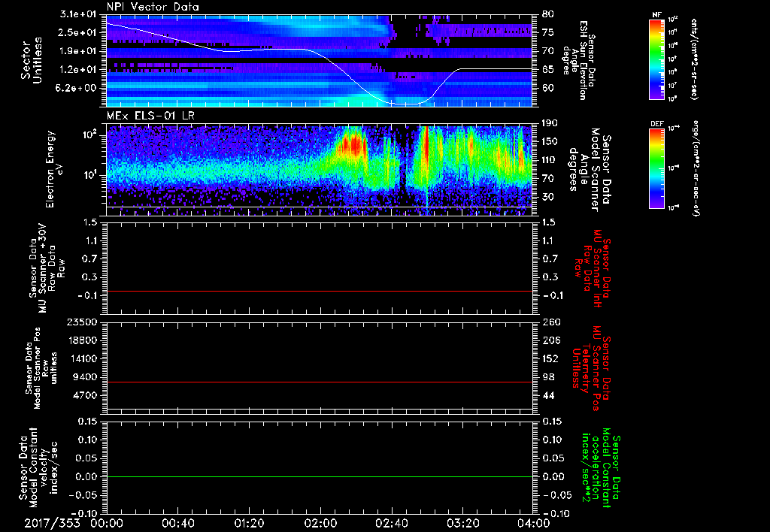Click the '4700' scanner position axis value
The width and height of the screenshot is (770, 532).
(85, 395)
